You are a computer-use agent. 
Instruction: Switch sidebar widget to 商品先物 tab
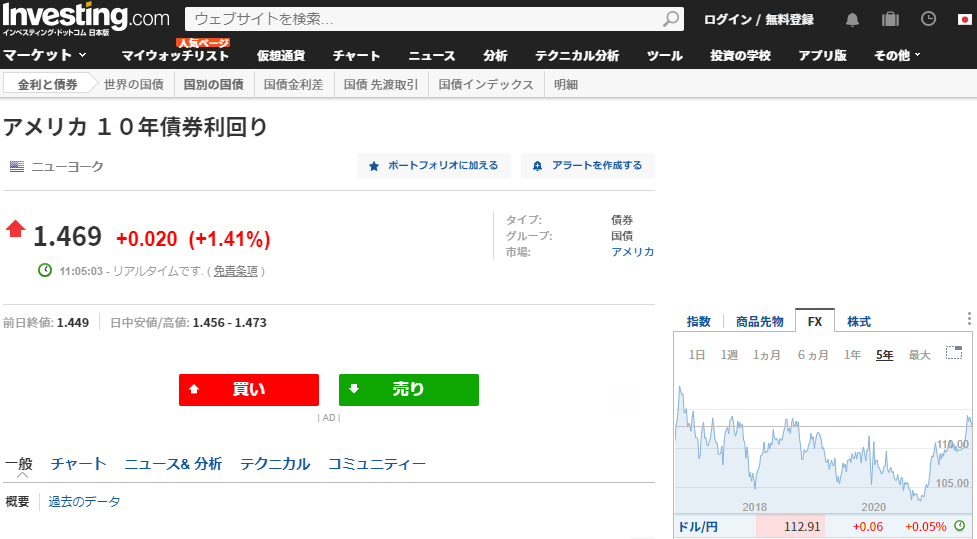click(760, 322)
